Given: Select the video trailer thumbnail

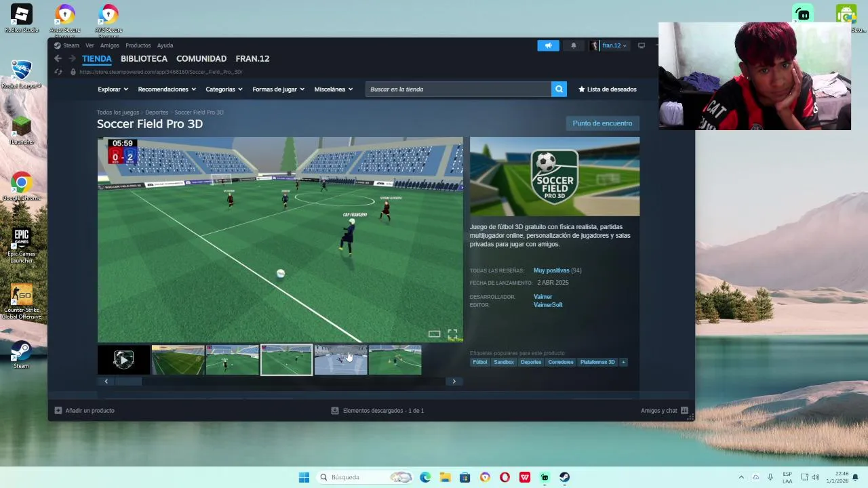Looking at the screenshot, I should [x=123, y=360].
